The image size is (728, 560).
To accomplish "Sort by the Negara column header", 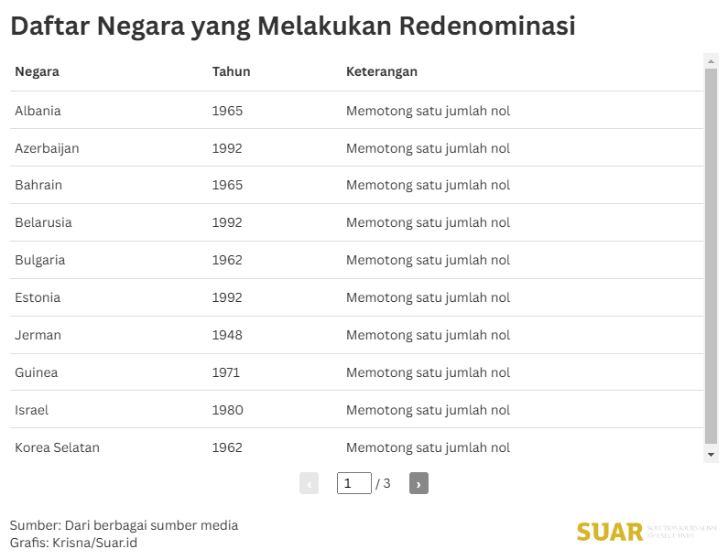I will (x=37, y=71).
